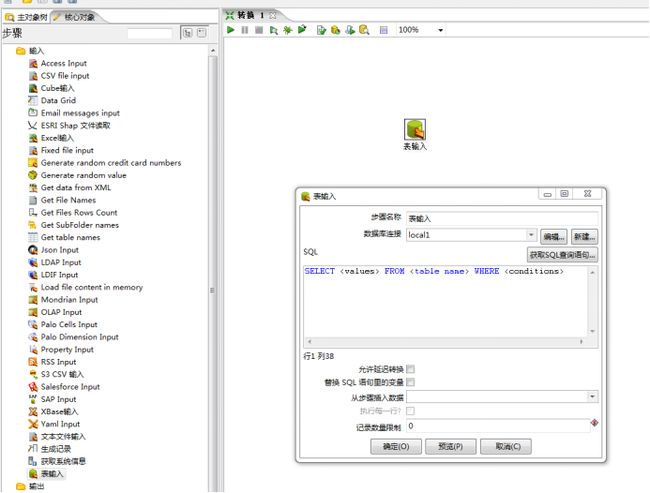
Task: Select Palo Cells Input tree item
Action: click(69, 325)
